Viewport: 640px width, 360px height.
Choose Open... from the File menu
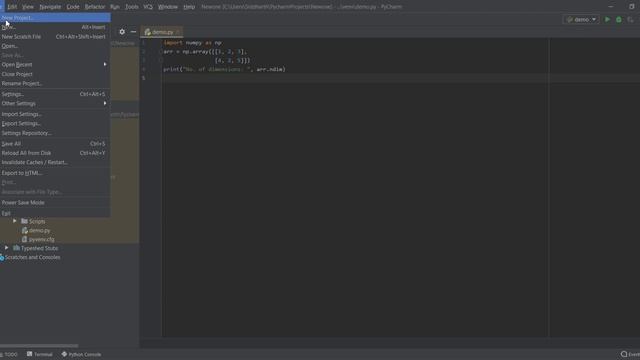click(55, 46)
